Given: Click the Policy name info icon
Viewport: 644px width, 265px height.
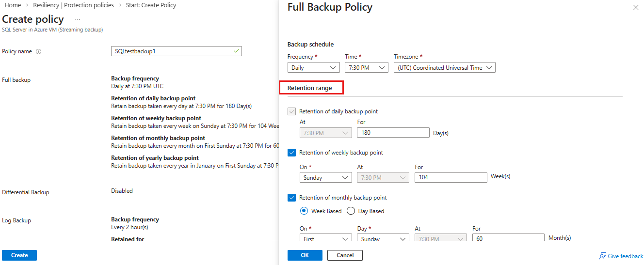Looking at the screenshot, I should click(x=39, y=51).
